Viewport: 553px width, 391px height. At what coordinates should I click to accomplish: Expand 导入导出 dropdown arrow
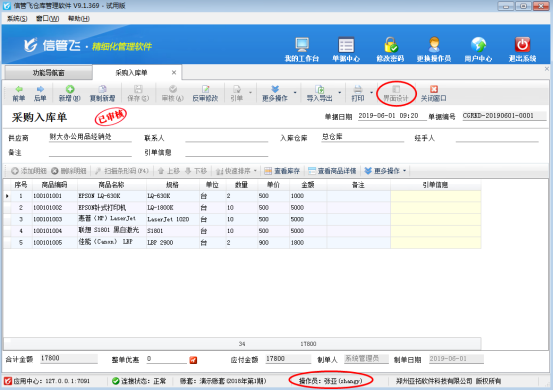(x=340, y=93)
